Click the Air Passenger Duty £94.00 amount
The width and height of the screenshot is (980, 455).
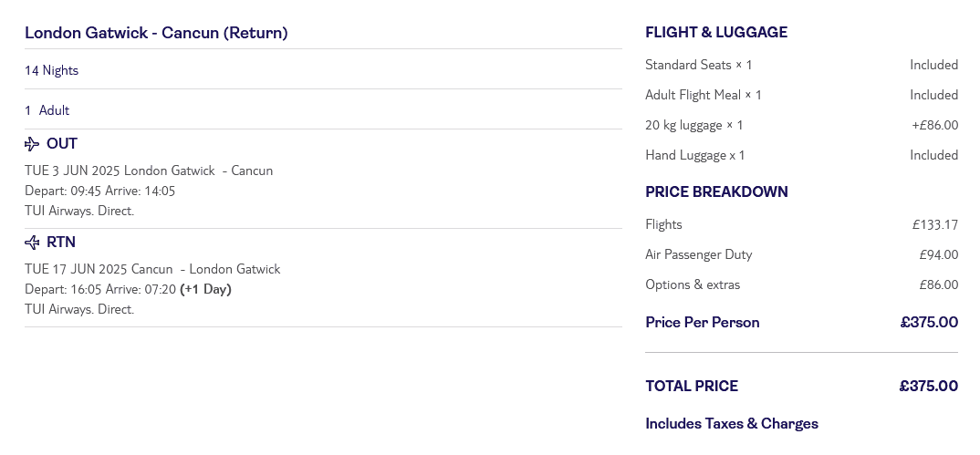(x=938, y=254)
